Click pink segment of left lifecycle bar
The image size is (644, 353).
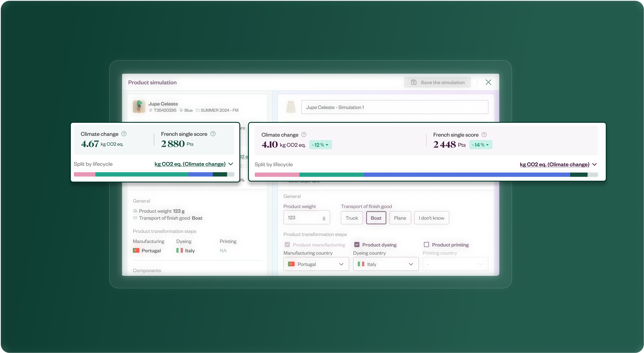84,174
